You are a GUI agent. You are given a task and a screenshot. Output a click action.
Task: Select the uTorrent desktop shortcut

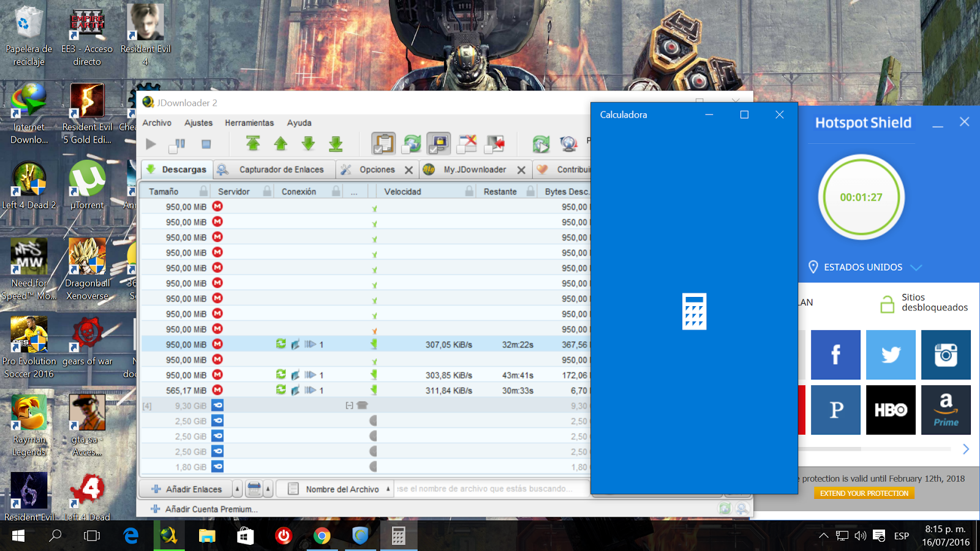[87, 186]
